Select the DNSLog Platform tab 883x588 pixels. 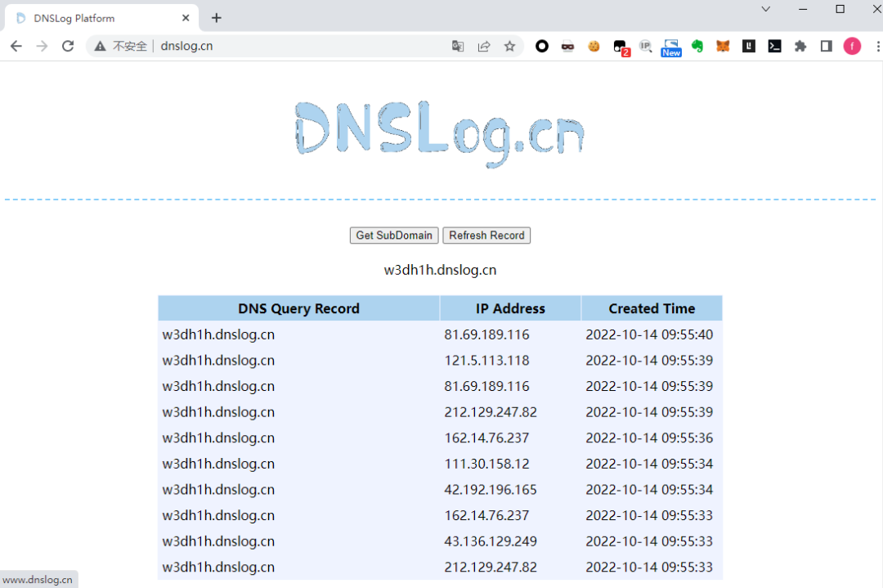(x=101, y=18)
